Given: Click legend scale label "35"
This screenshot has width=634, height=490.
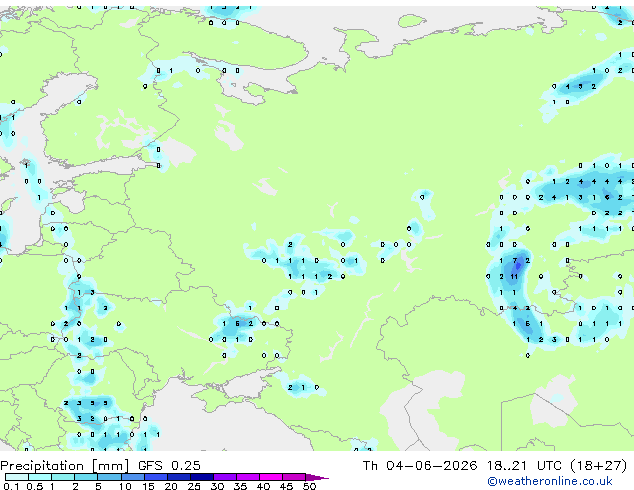Looking at the screenshot, I should pos(240,486).
